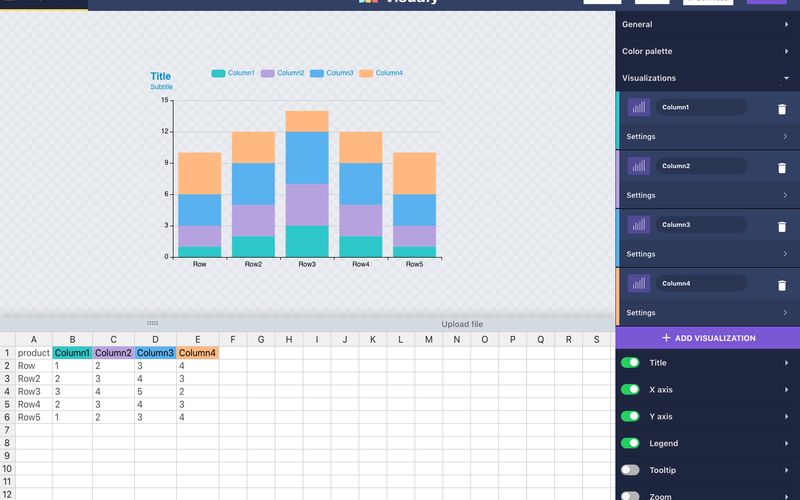Click the Column3 legend color swatch
Image resolution: width=800 pixels, height=500 pixels.
317,73
